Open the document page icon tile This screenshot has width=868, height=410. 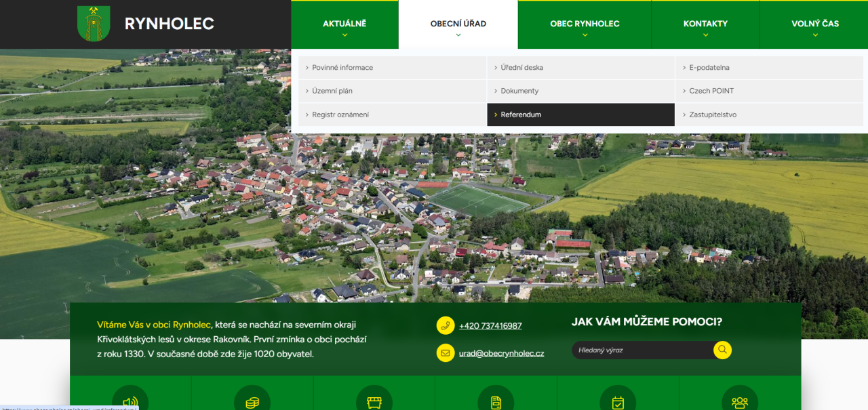tap(496, 400)
